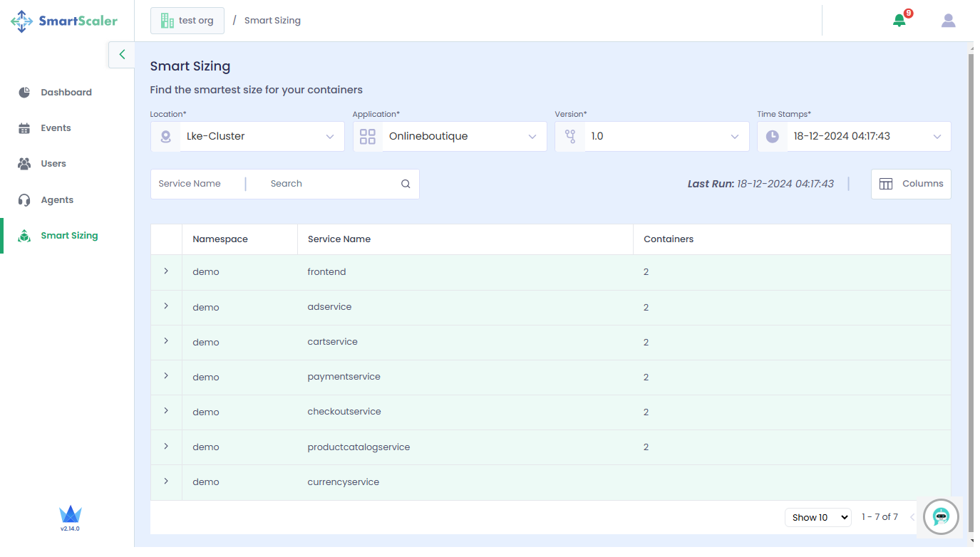Click the currencyservice name cell

[344, 482]
